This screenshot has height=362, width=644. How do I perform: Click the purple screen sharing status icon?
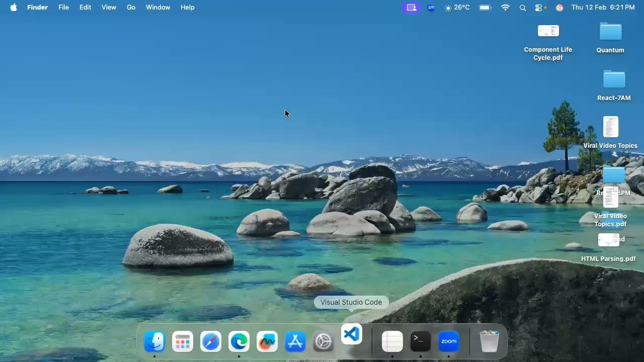point(412,8)
